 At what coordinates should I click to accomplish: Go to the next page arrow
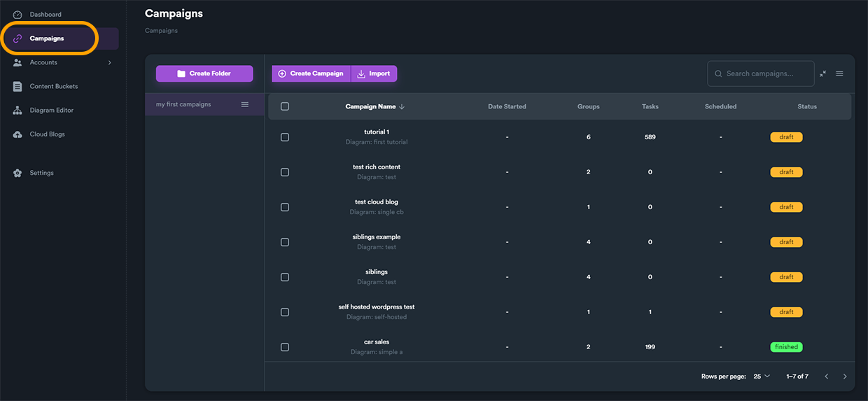pyautogui.click(x=845, y=377)
